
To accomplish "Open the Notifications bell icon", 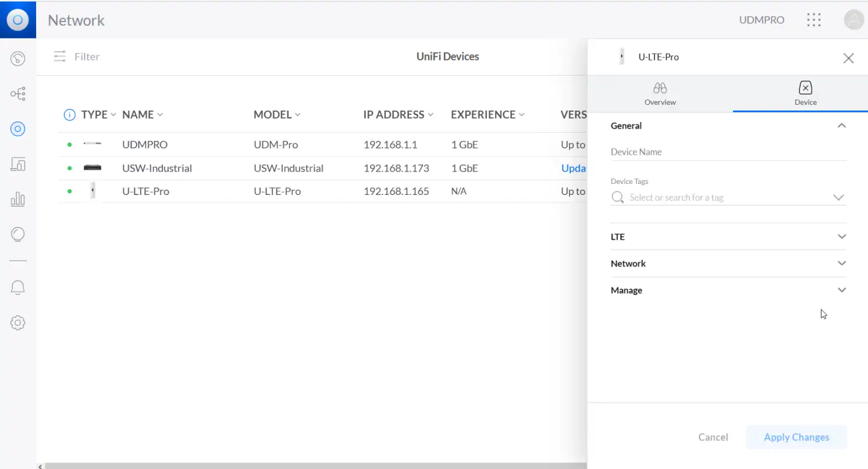I will [18, 287].
